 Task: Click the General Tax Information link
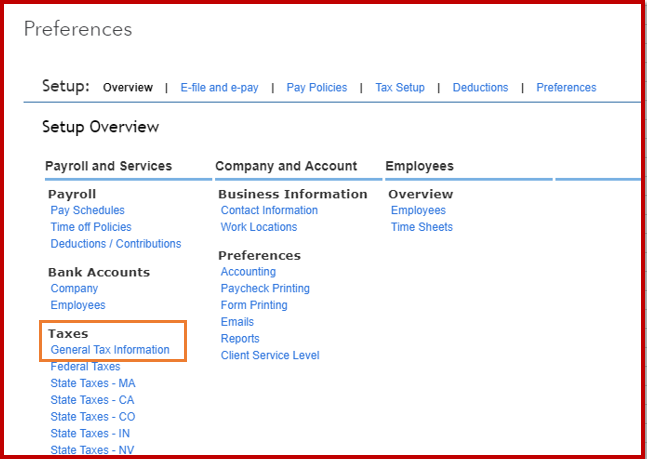(x=110, y=350)
